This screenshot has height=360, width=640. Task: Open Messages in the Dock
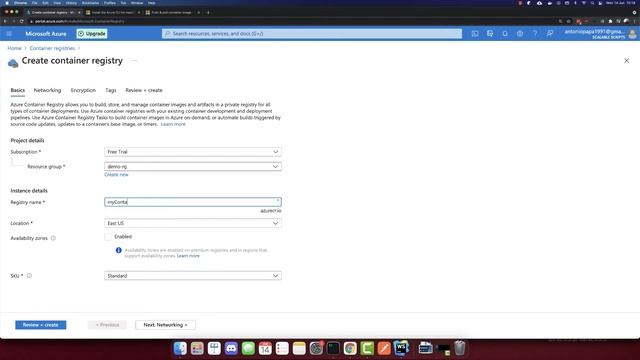[x=248, y=348]
